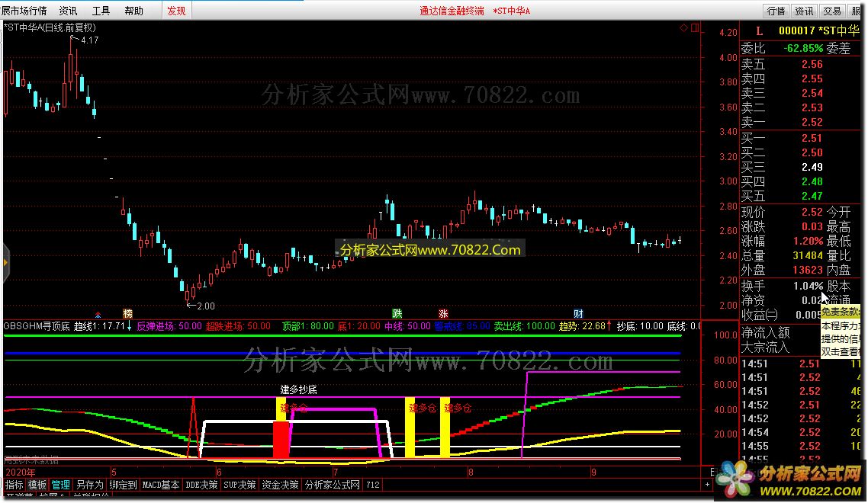Click the 警戒线: 85.00 indicator label

(x=462, y=326)
